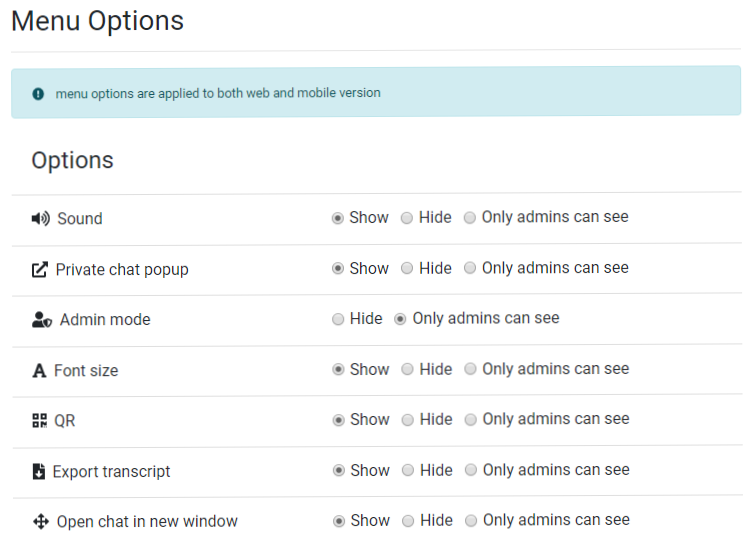Click the Font size letter icon
The image size is (746, 543).
coord(40,371)
